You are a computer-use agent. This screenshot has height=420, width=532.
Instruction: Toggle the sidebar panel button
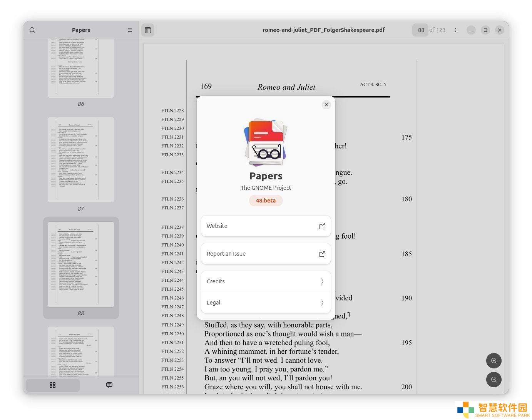[148, 30]
